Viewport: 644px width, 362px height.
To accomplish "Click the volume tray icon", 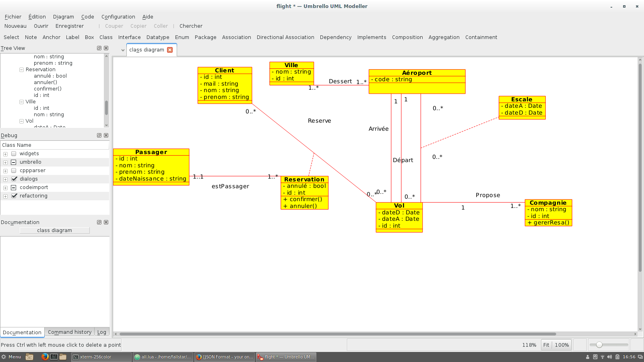I will (x=609, y=357).
